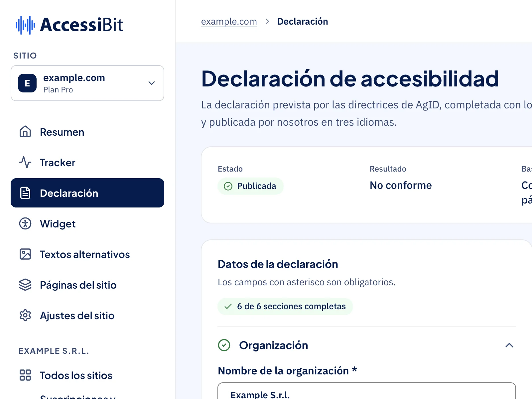Click the Páginas del sitio layers icon
This screenshot has width=532, height=399.
tap(25, 285)
